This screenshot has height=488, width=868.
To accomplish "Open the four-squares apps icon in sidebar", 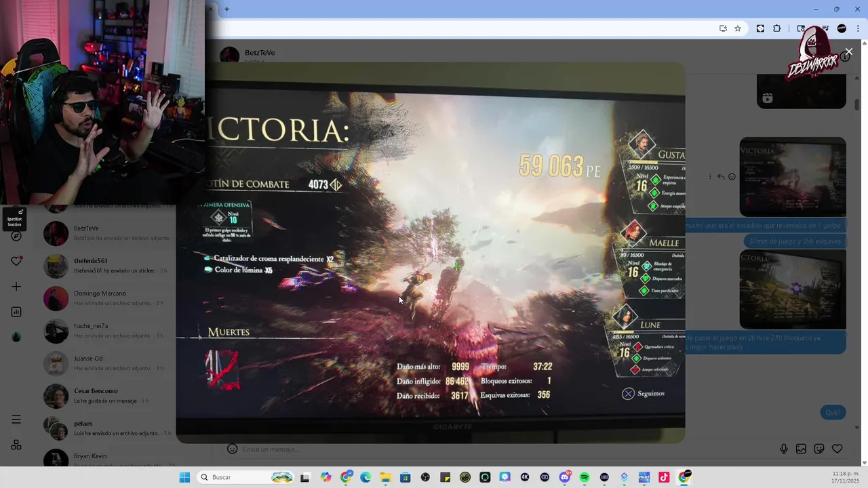I will (16, 445).
